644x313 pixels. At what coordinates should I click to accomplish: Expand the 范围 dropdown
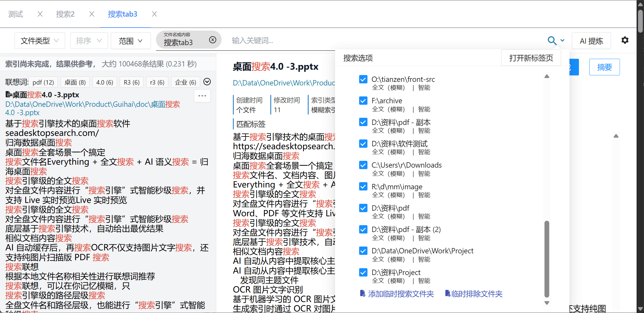click(x=131, y=41)
